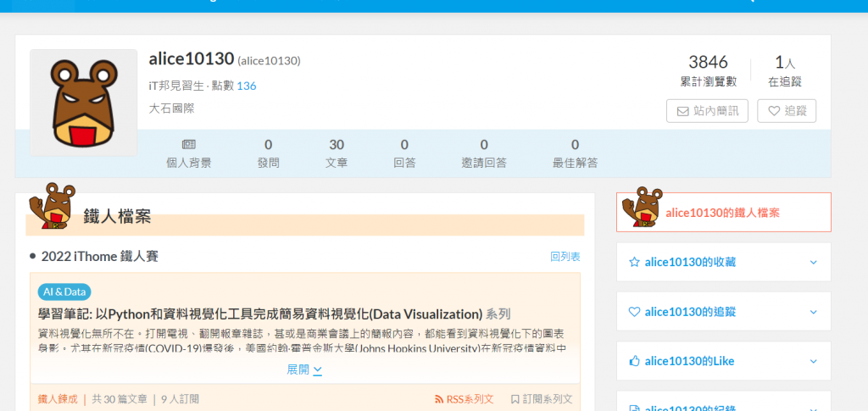The width and height of the screenshot is (868, 411).
Task: Click the bear mascot beside 鐵人檔案 heading
Action: 52,206
